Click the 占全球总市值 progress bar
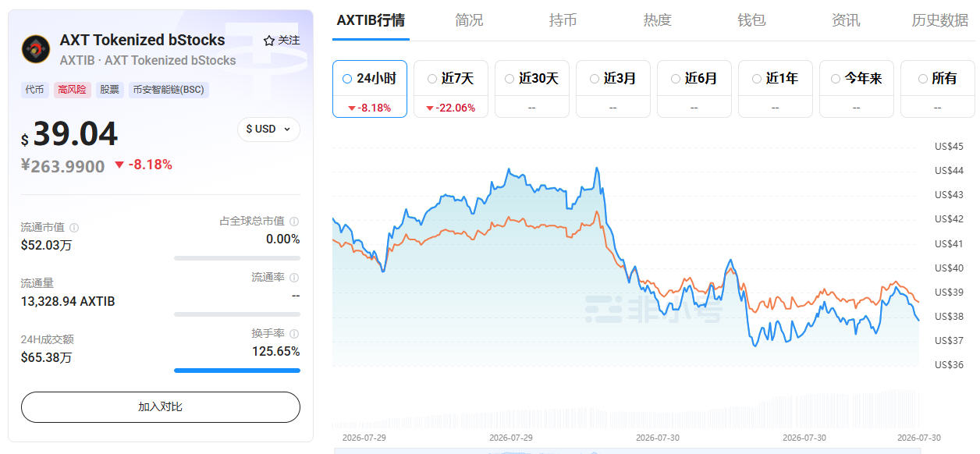 (237, 258)
